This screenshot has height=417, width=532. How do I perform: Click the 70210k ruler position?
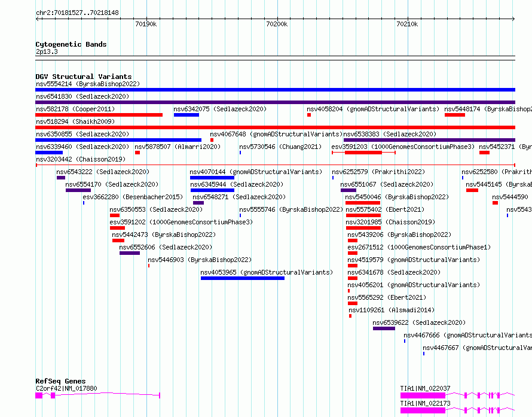407,24
